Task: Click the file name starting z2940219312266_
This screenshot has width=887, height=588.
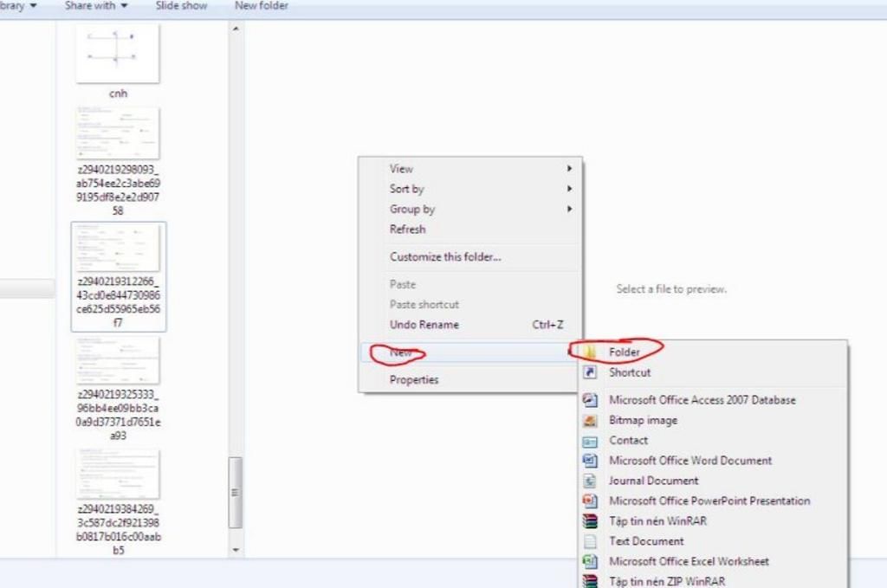Action: (118, 302)
